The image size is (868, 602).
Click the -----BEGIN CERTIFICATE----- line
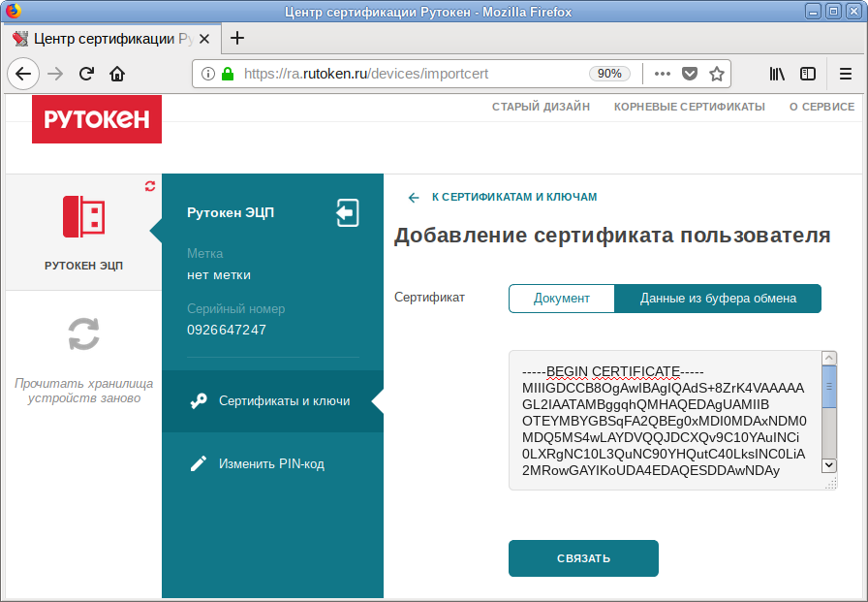pyautogui.click(x=613, y=371)
